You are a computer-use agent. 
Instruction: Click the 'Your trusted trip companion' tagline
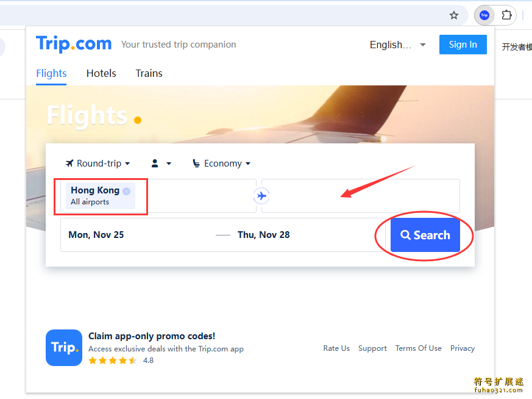point(179,45)
